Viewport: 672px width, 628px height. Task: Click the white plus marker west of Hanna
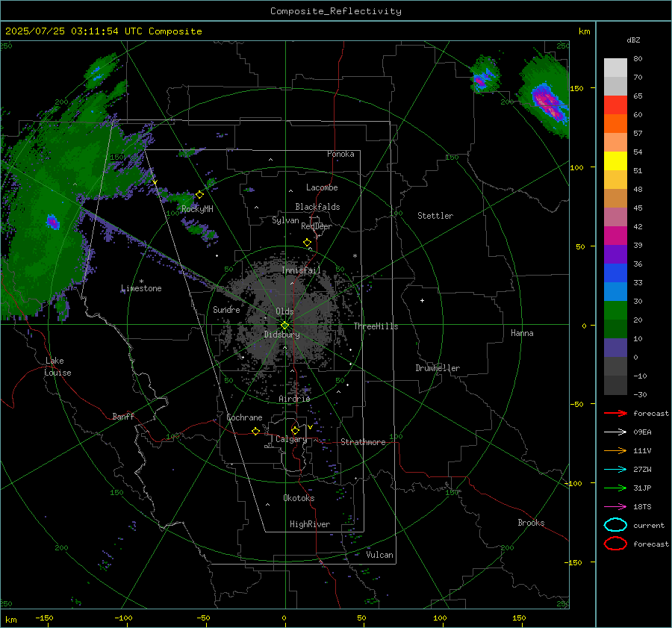coord(422,300)
